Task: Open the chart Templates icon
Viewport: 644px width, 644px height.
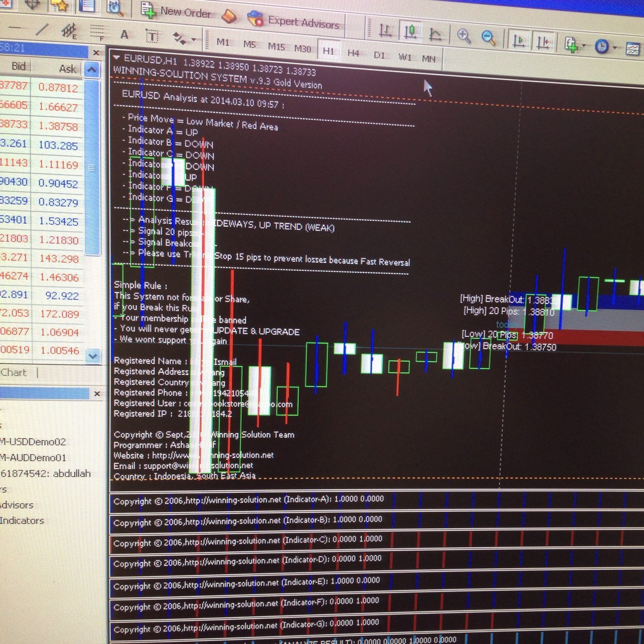Action: 633,49
